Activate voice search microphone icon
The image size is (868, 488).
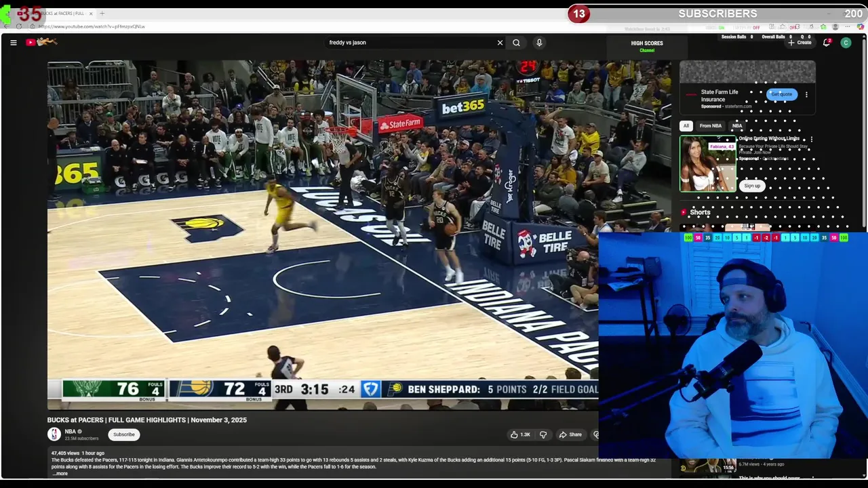click(539, 43)
